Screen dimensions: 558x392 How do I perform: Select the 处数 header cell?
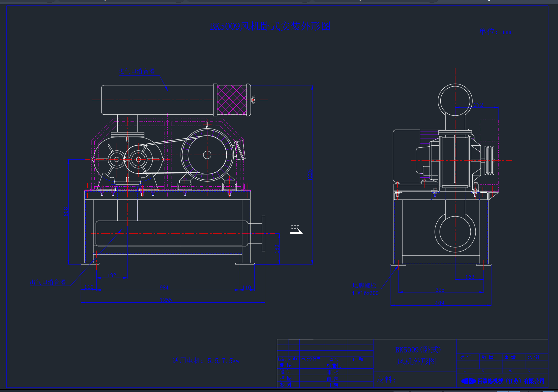click(x=293, y=359)
